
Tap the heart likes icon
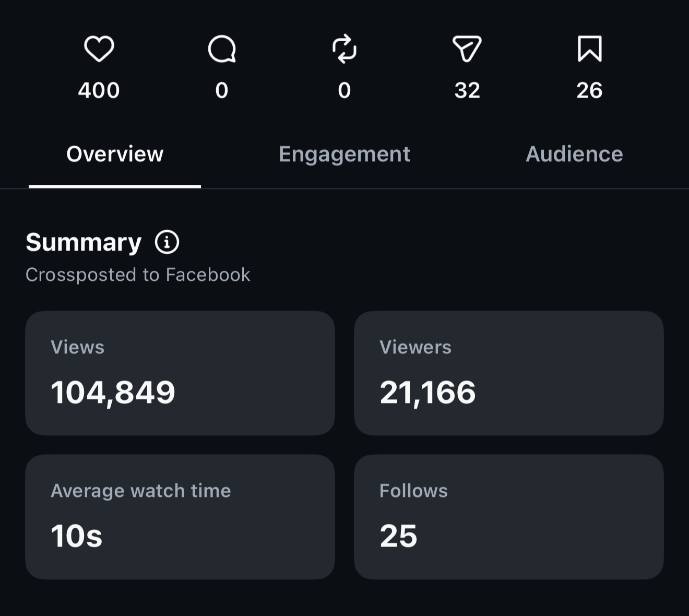99,49
